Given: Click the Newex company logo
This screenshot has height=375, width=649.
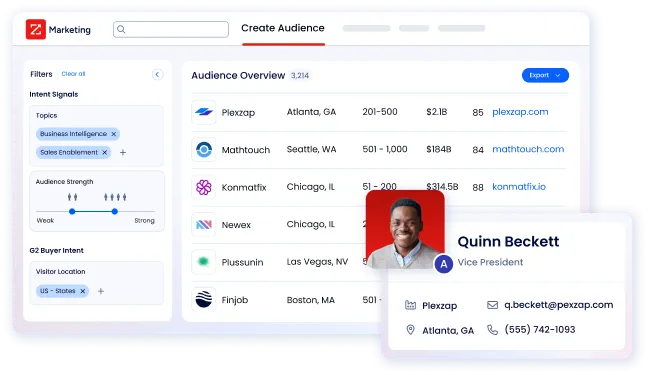Looking at the screenshot, I should (204, 225).
